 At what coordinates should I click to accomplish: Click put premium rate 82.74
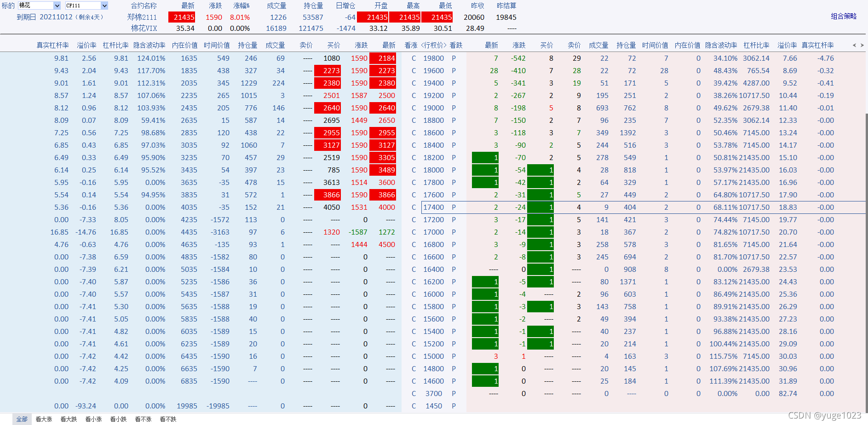[x=788, y=393]
